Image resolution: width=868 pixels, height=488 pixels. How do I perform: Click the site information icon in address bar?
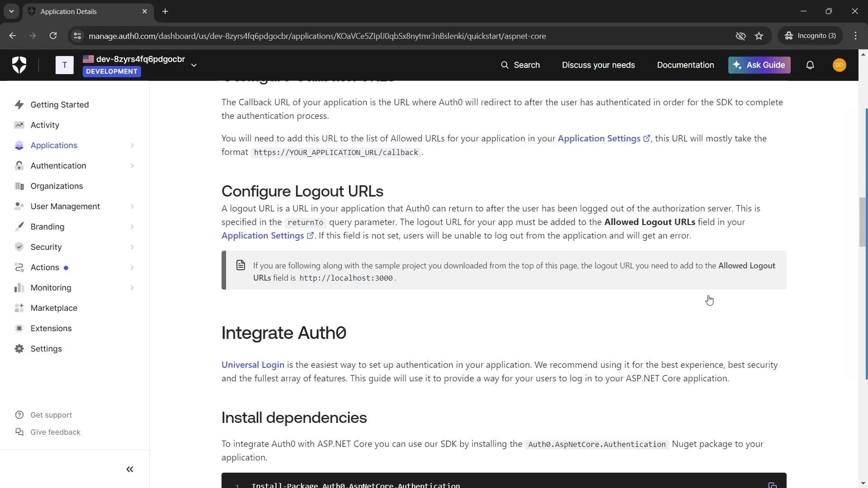77,36
